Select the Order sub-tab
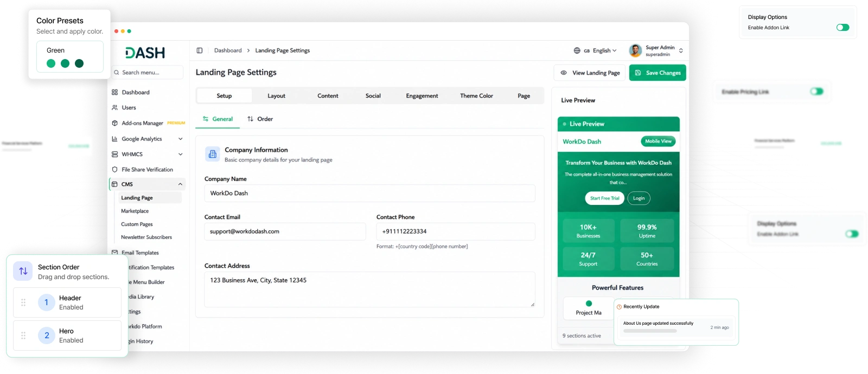 pyautogui.click(x=260, y=119)
